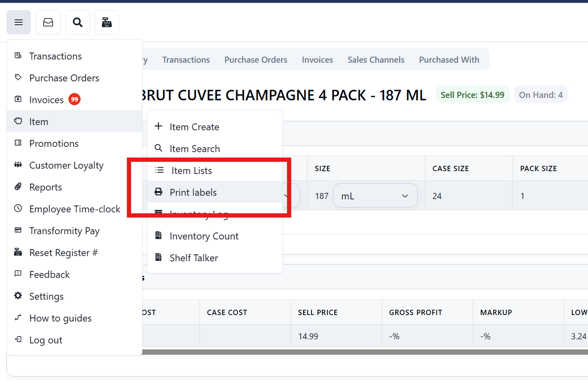This screenshot has width=588, height=381.
Task: Click Log out in the menu
Action: 46,340
